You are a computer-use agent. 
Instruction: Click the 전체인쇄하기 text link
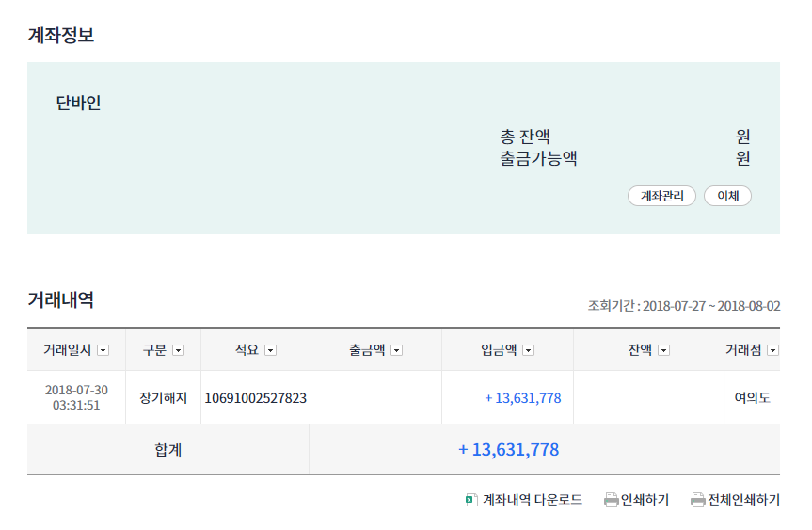tap(743, 500)
